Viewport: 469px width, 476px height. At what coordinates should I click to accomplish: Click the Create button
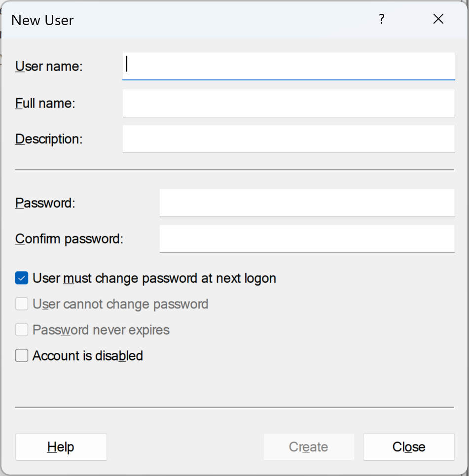309,446
